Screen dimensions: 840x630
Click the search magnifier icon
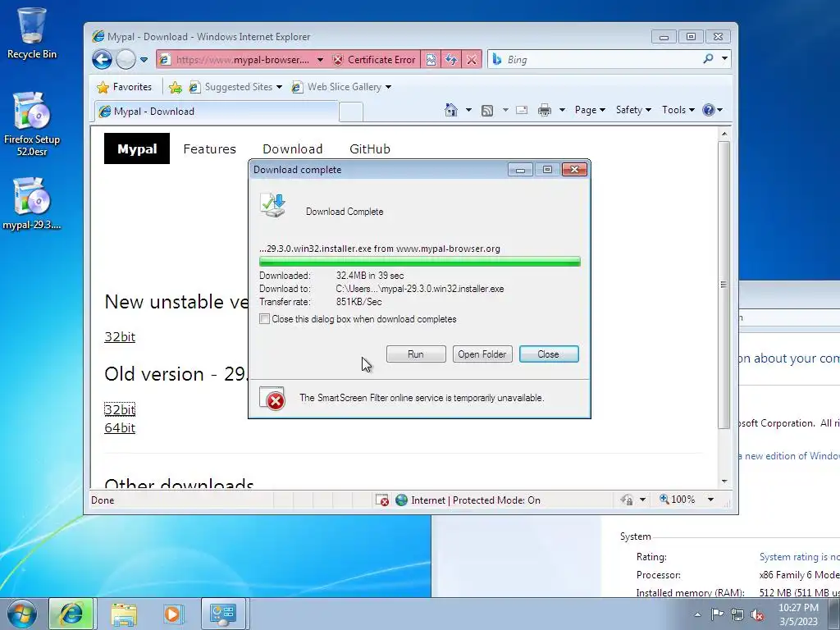(708, 59)
